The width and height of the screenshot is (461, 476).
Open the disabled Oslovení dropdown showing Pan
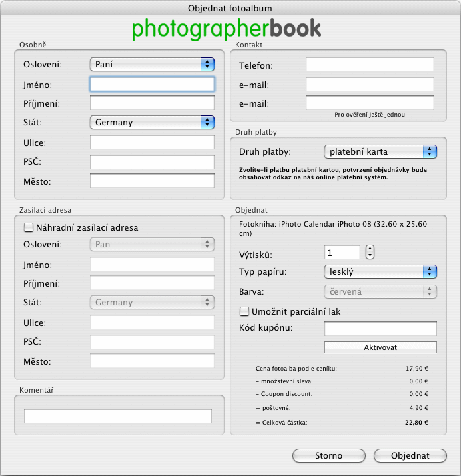[152, 245]
